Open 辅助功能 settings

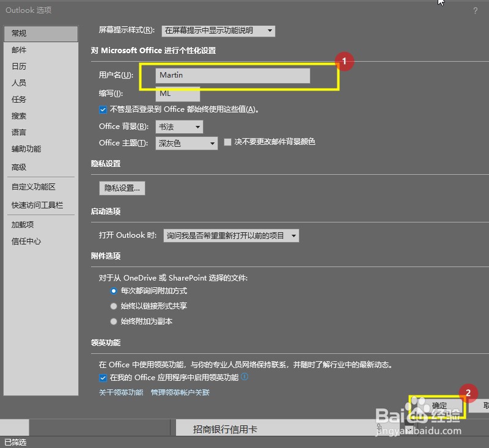(x=41, y=149)
